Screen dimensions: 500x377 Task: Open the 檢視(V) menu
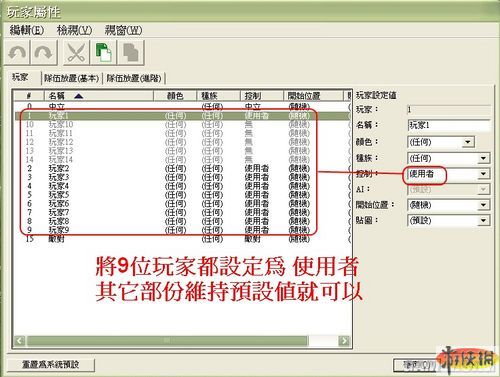click(x=74, y=30)
